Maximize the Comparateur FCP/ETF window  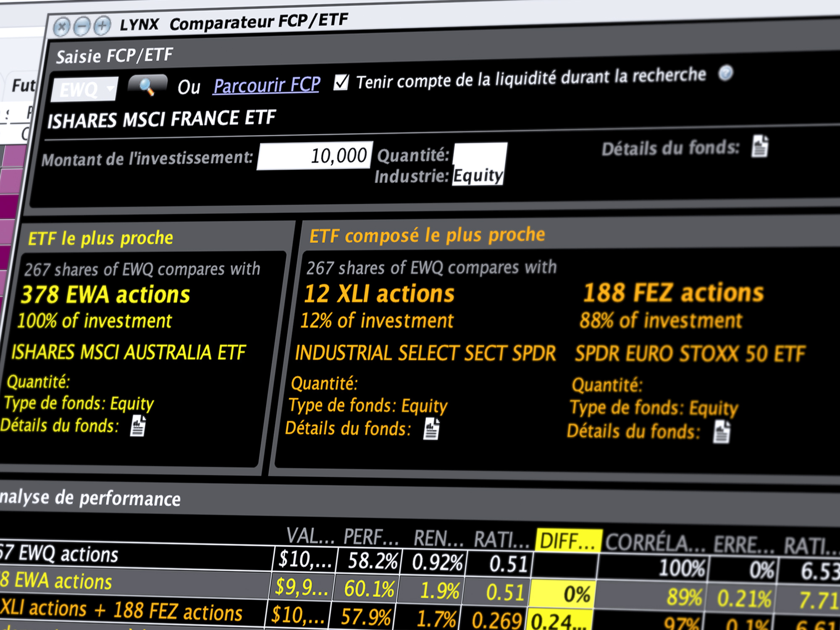102,25
